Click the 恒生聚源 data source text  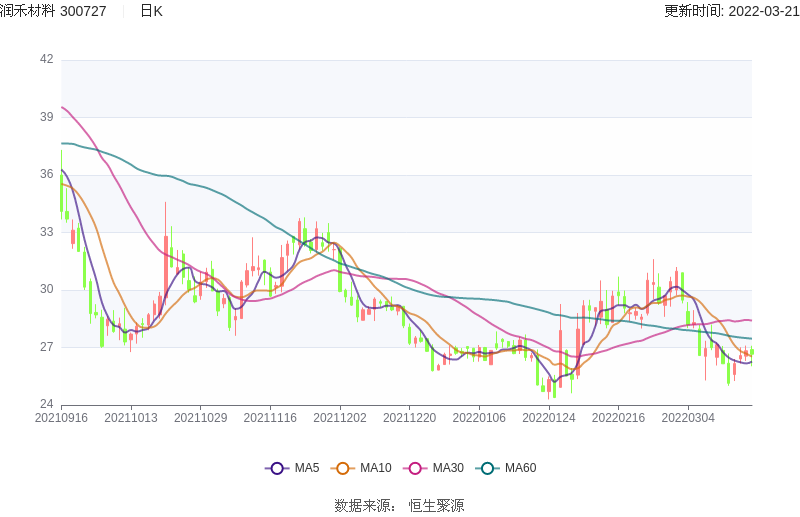[436, 506]
